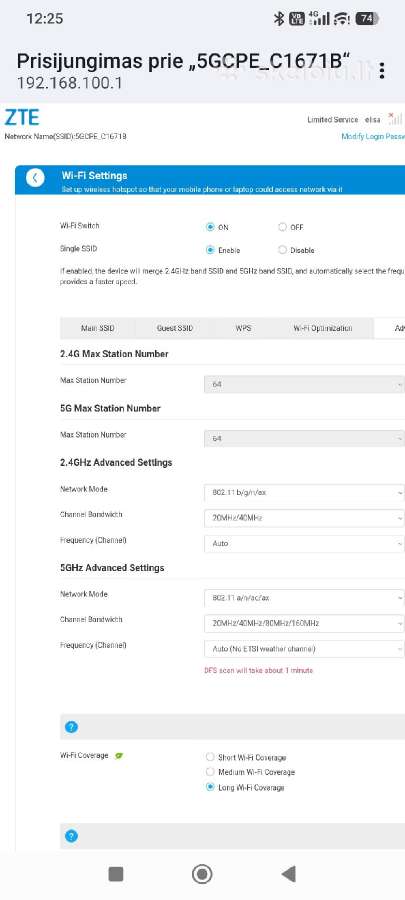Switch to the partially visible Advanced tab
Image resolution: width=405 pixels, height=900 pixels.
click(x=390, y=328)
